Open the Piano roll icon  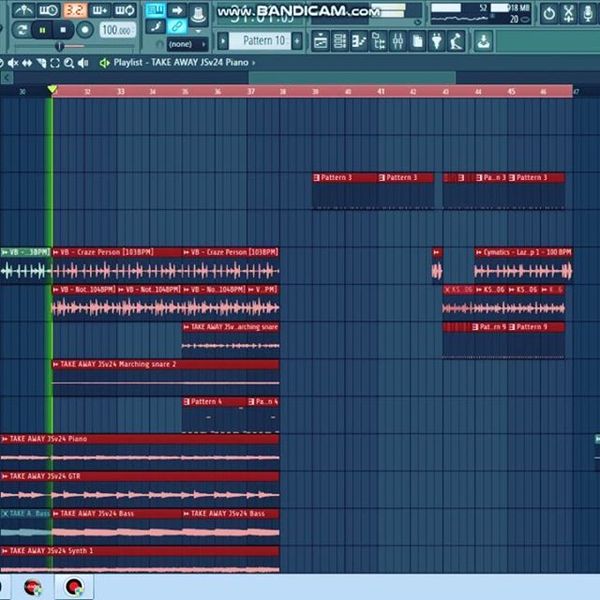coord(359,41)
